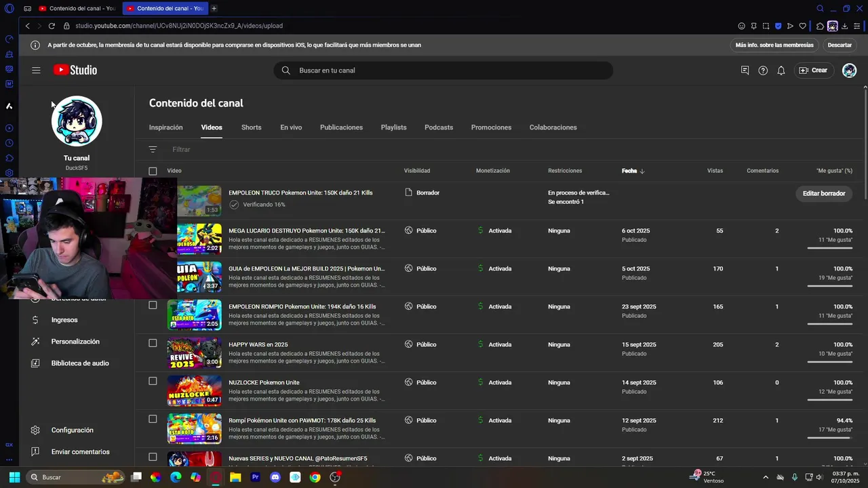Click the YouTube Studio logo
The image size is (868, 488).
75,70
